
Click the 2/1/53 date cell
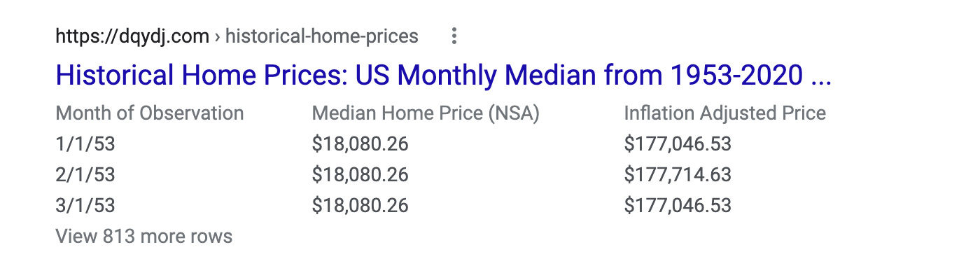(85, 175)
